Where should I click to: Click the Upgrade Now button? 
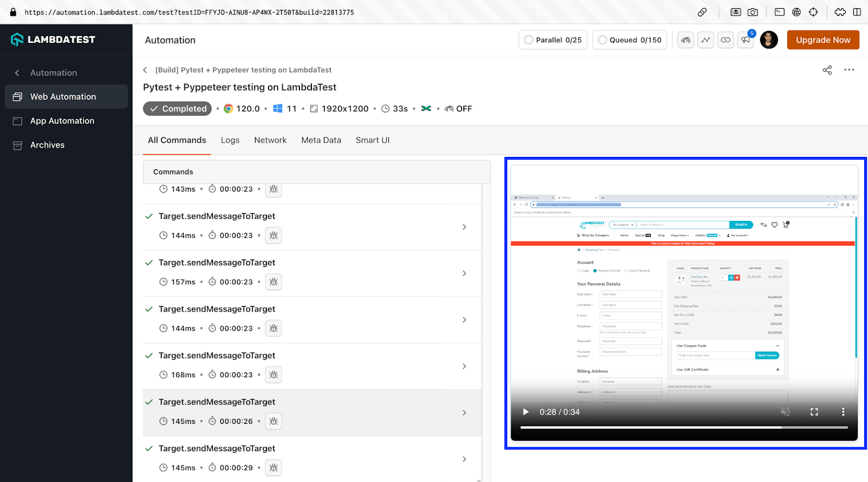point(823,40)
